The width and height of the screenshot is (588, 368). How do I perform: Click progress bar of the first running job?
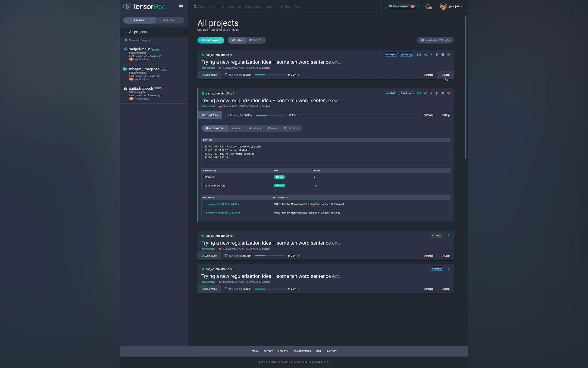(270, 75)
